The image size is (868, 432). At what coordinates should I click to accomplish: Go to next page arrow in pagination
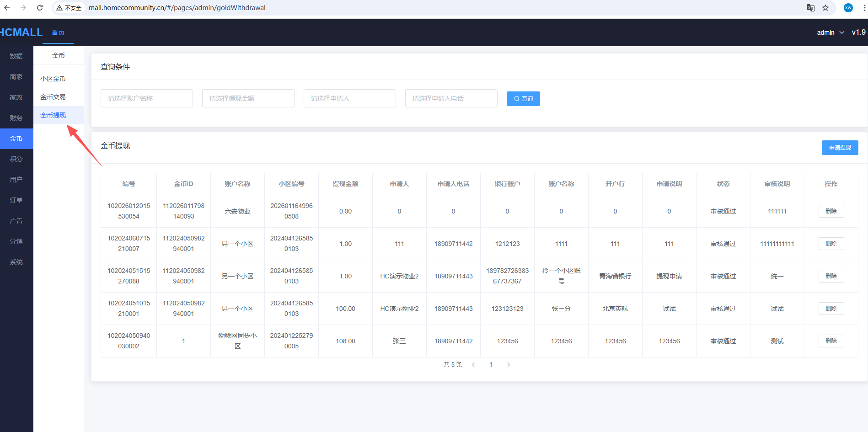[509, 364]
